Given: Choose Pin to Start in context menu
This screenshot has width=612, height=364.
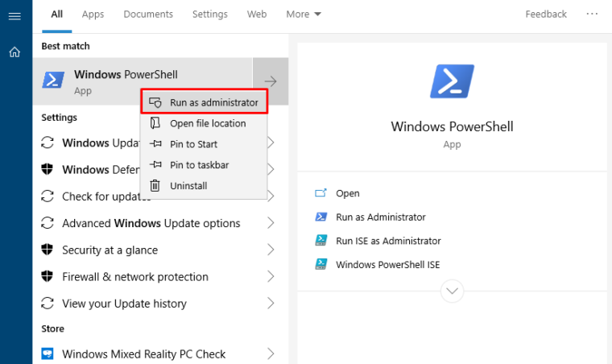Looking at the screenshot, I should 204,144.
